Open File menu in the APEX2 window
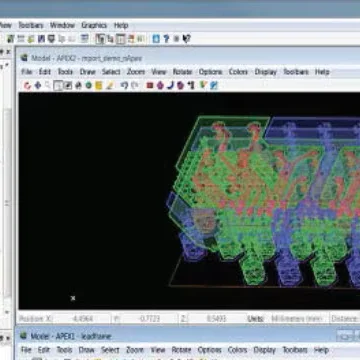Screen dimensions: 360x360 [27, 72]
